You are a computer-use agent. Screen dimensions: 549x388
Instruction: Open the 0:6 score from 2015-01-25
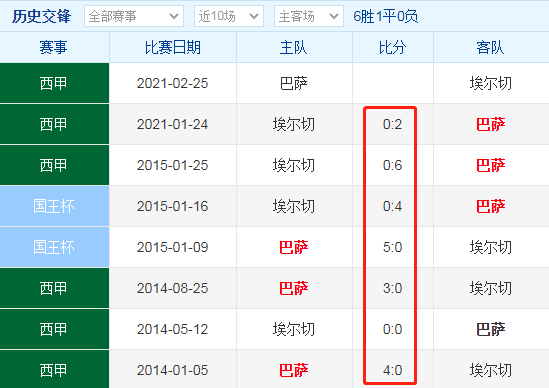click(x=392, y=165)
